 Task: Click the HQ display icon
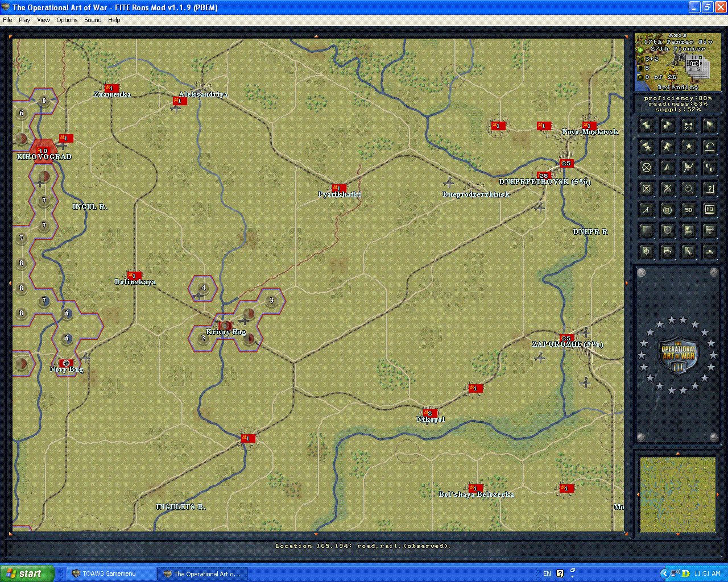[709, 209]
